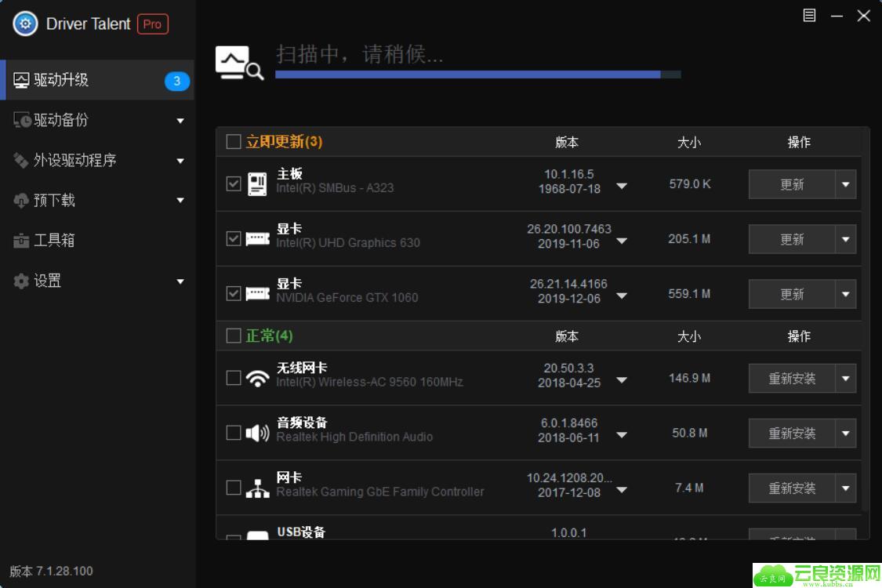This screenshot has height=588, width=882.
Task: Open action arrow beside Gaming GbE 重新安装 button
Action: pyautogui.click(x=845, y=488)
